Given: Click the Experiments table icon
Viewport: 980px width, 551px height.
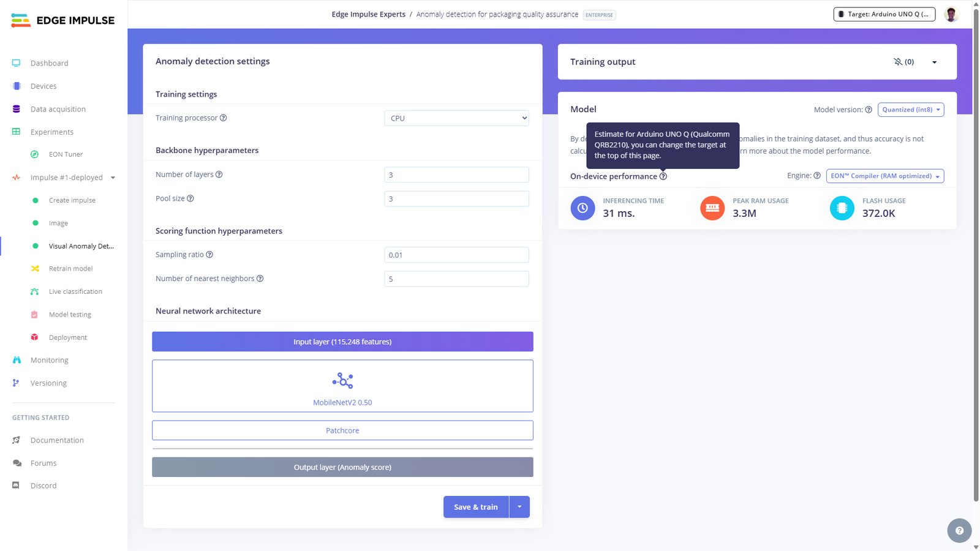Looking at the screenshot, I should (17, 132).
